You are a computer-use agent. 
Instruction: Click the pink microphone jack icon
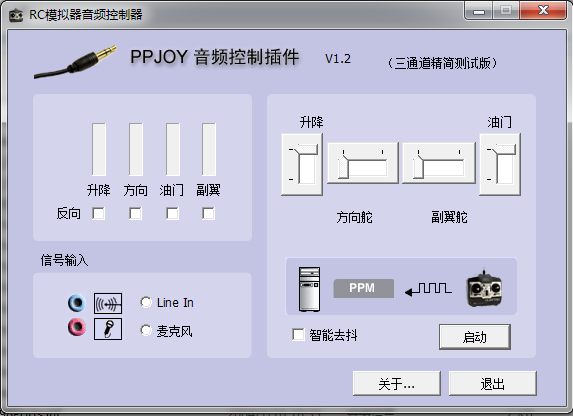click(77, 327)
